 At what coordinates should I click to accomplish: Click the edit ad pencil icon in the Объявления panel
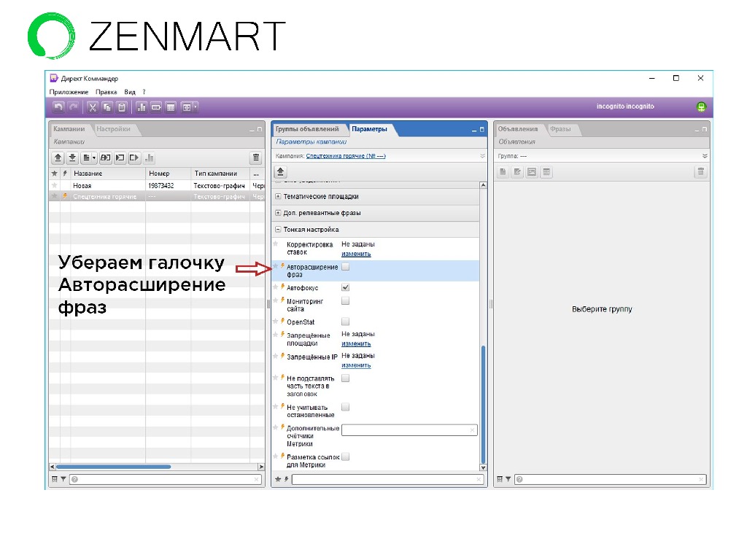click(517, 172)
